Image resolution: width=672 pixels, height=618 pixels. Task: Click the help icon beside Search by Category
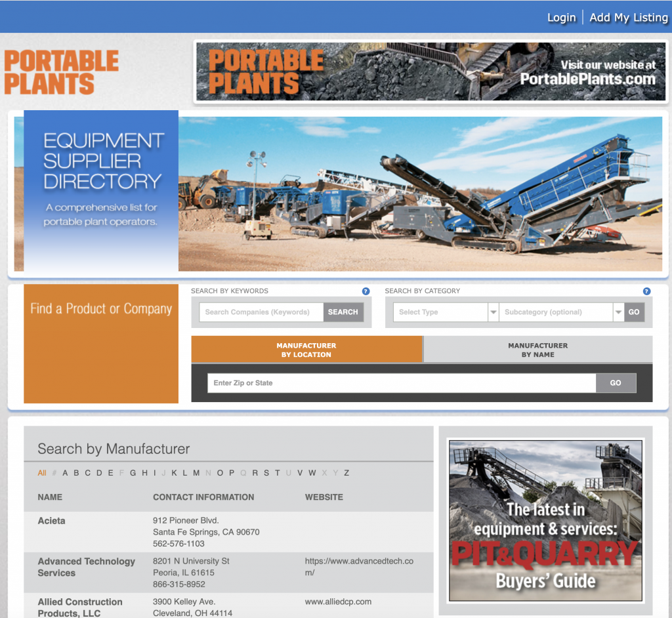click(646, 291)
